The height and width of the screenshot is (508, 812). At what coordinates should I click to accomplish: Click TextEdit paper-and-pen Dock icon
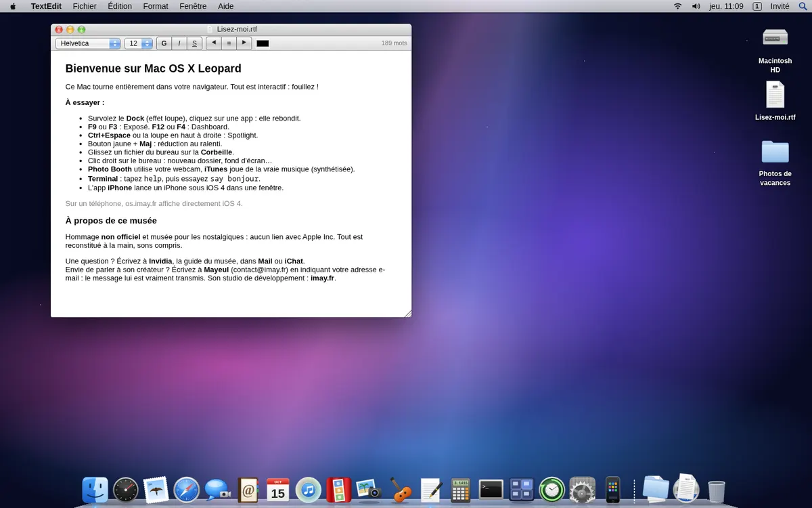coord(430,490)
